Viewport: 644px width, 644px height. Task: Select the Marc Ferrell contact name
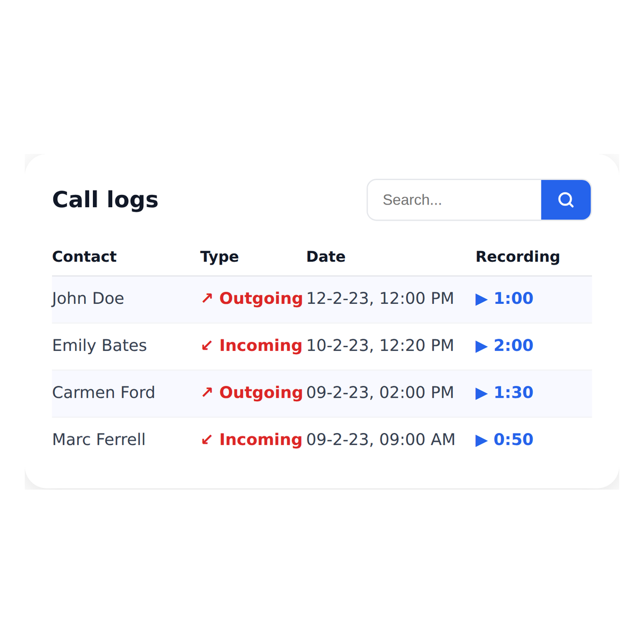(x=99, y=440)
